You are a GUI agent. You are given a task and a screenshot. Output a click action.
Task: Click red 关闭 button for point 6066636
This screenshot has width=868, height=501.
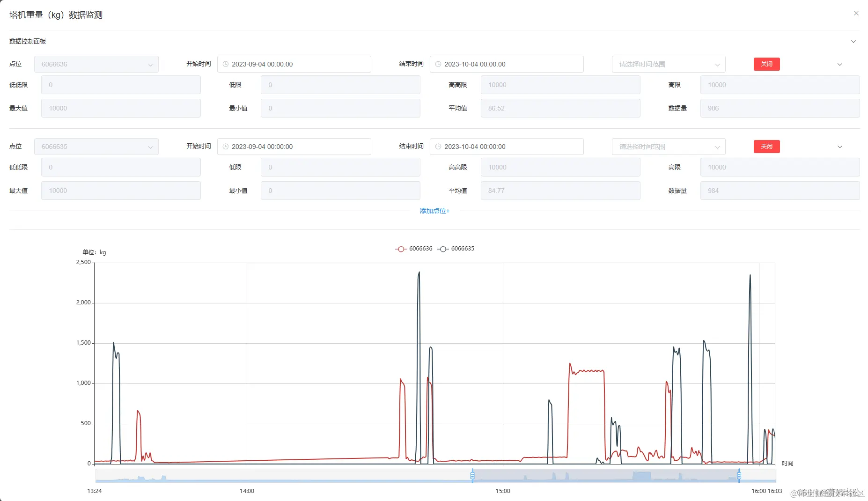pyautogui.click(x=767, y=64)
